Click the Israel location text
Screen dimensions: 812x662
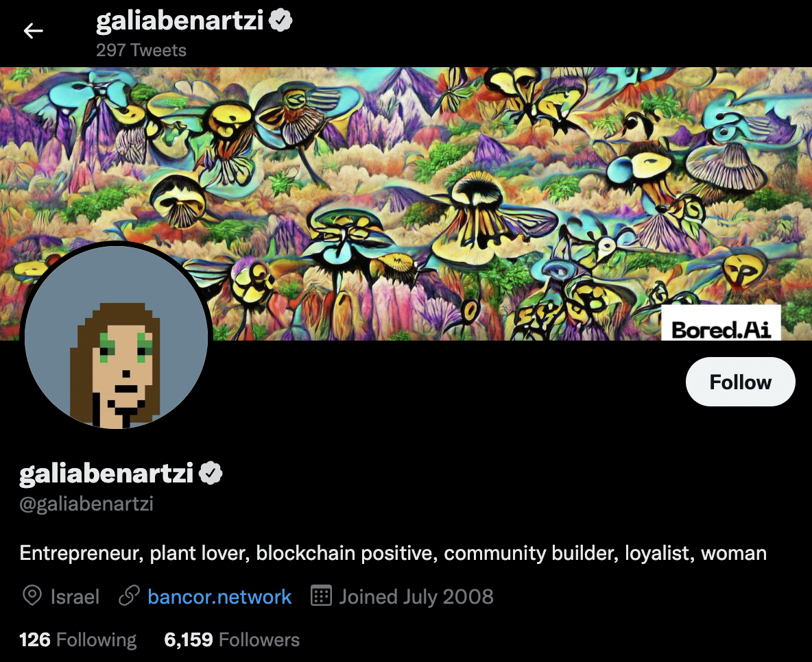click(x=75, y=597)
